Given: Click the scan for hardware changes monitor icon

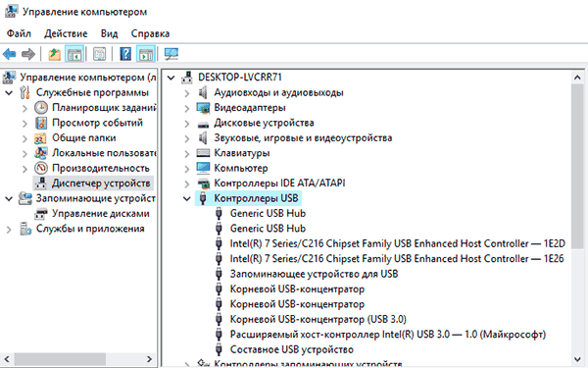Looking at the screenshot, I should click(x=171, y=54).
